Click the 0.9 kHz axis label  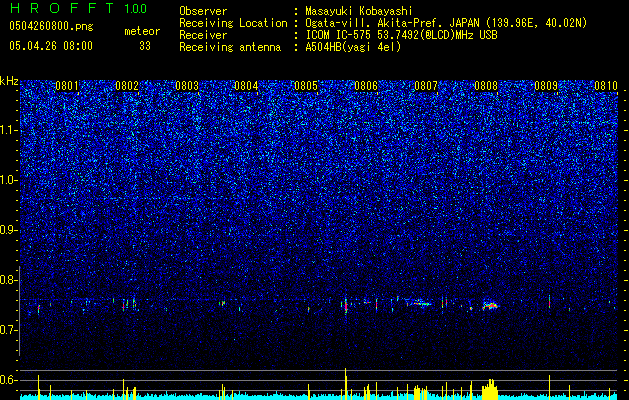(9, 230)
